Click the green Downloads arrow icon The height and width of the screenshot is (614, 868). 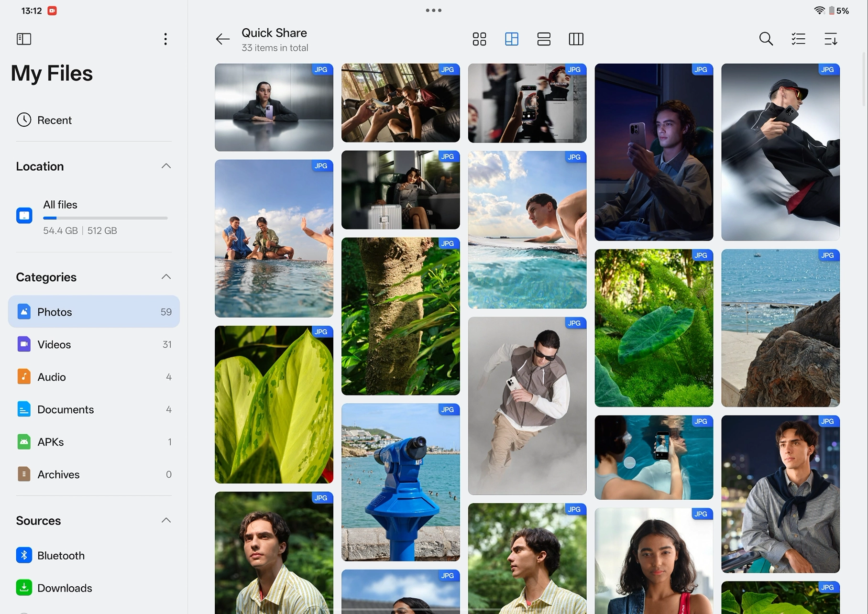tap(24, 588)
